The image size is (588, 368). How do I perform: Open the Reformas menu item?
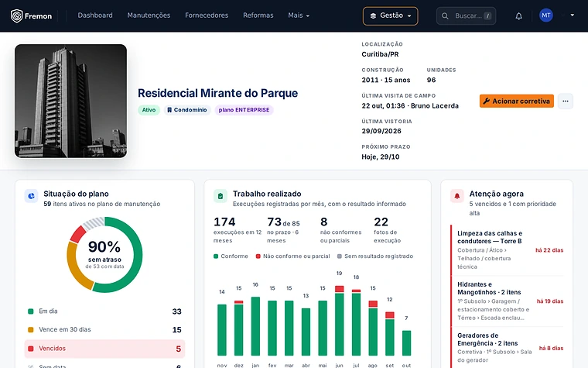coord(258,15)
